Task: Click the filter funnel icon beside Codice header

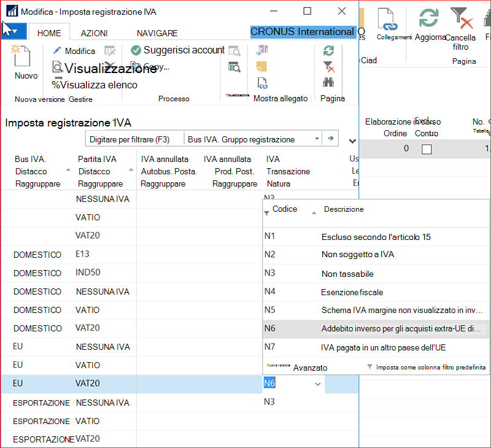Action: [266, 213]
